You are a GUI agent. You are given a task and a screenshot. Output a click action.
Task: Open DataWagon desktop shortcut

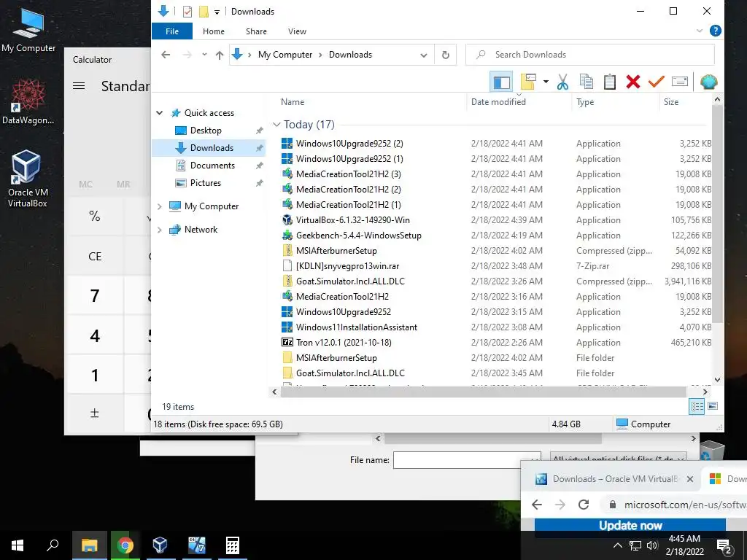tap(28, 102)
